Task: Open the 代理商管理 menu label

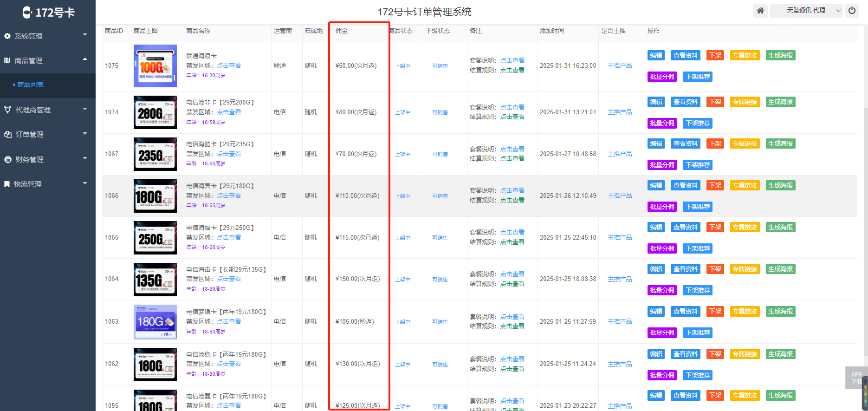Action: point(33,110)
